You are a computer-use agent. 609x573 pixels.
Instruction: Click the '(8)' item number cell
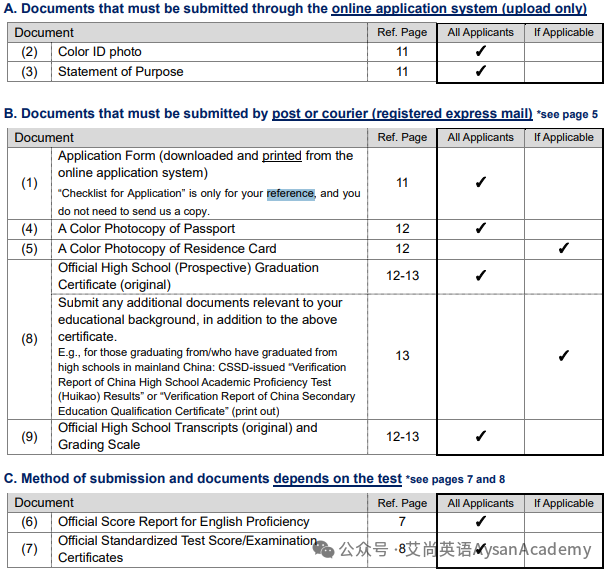pyautogui.click(x=29, y=339)
